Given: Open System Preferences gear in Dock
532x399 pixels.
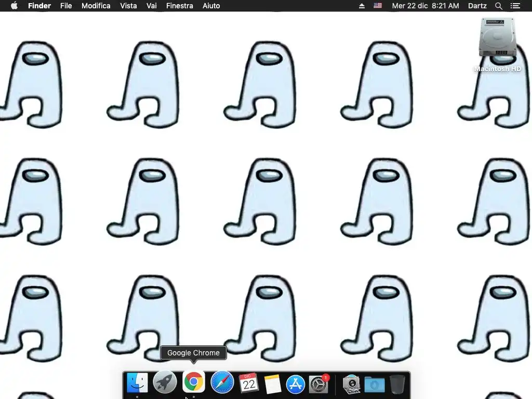Looking at the screenshot, I should [318, 384].
